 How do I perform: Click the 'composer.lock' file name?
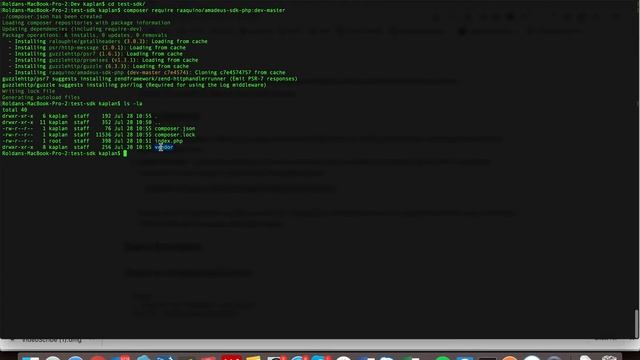click(175, 135)
